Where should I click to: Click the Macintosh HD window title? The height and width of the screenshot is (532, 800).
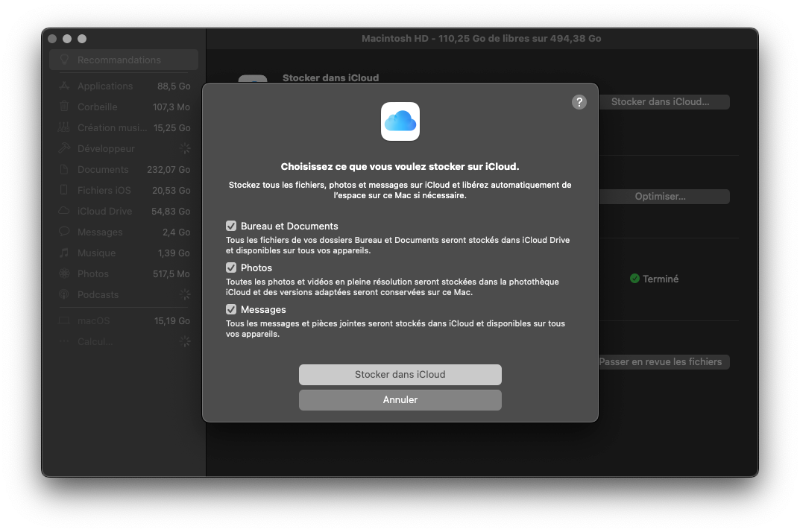coord(481,38)
